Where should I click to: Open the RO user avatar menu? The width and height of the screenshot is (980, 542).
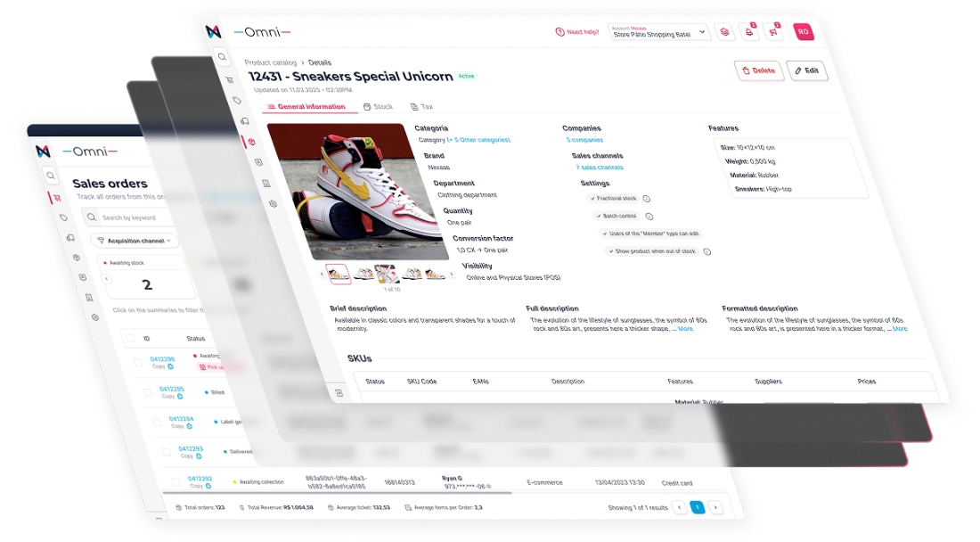(x=803, y=32)
